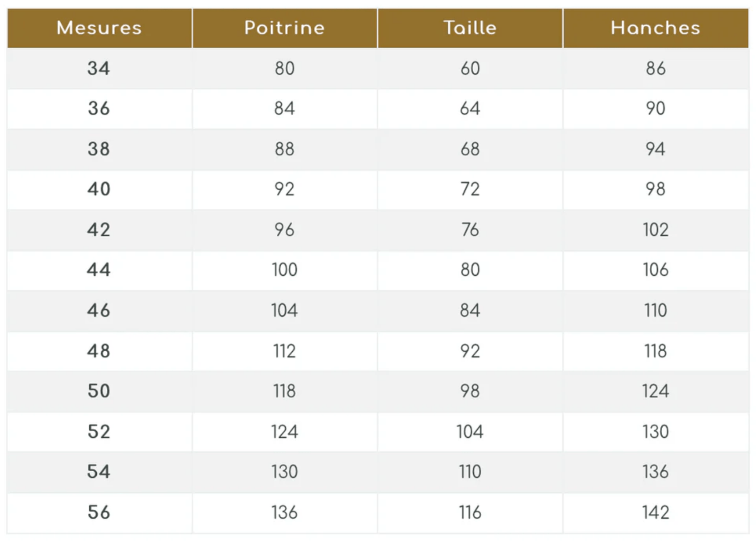Click Poitrine value 100 for size 44
Image resolution: width=756 pixels, height=541 pixels.
coord(284,269)
